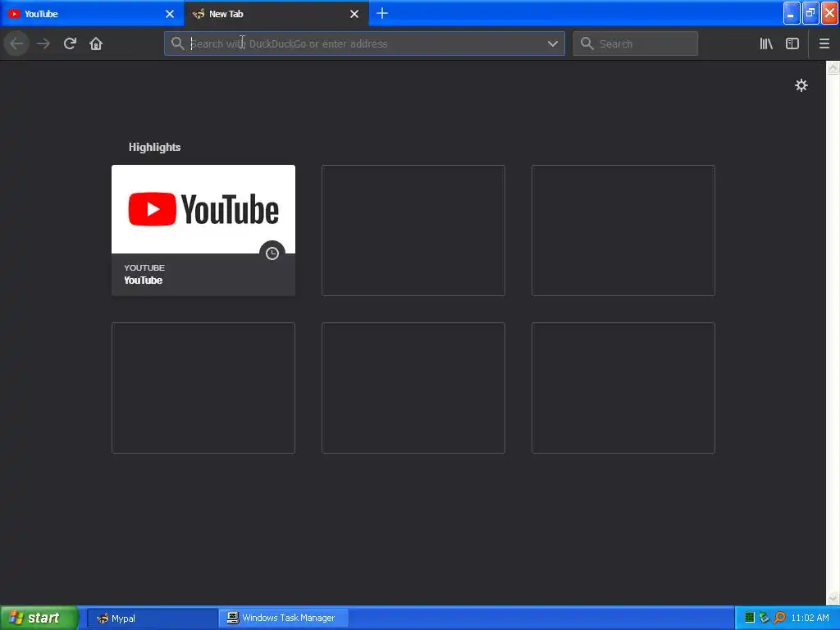The width and height of the screenshot is (840, 630).
Task: Click the forward navigation arrow
Action: pos(43,43)
